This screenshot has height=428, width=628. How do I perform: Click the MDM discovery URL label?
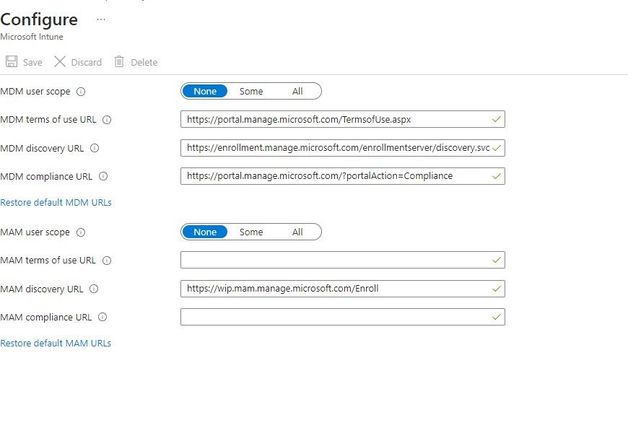42,149
